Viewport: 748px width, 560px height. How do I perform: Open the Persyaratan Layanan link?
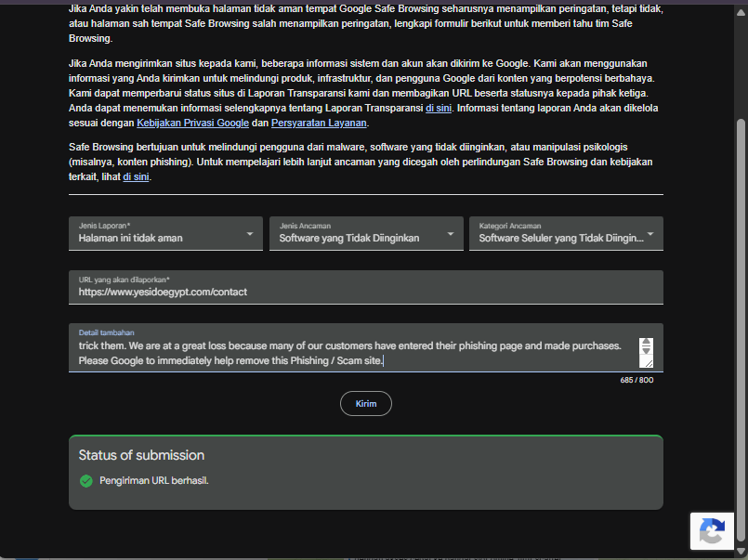(x=319, y=123)
